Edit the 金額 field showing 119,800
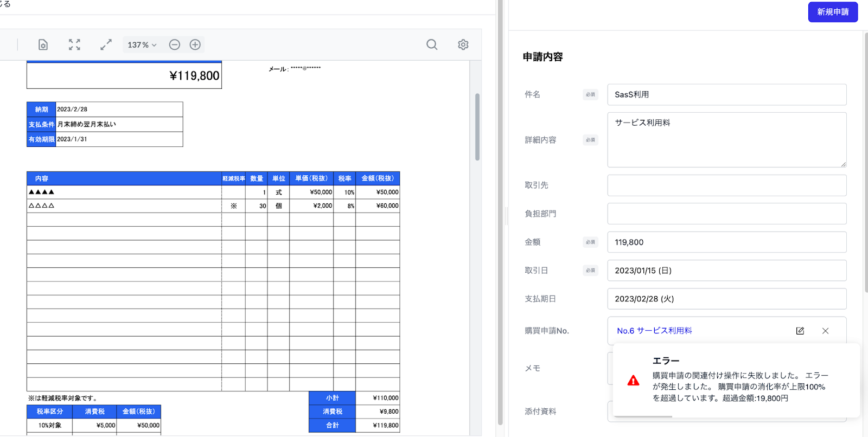The height and width of the screenshot is (437, 868). coord(727,242)
